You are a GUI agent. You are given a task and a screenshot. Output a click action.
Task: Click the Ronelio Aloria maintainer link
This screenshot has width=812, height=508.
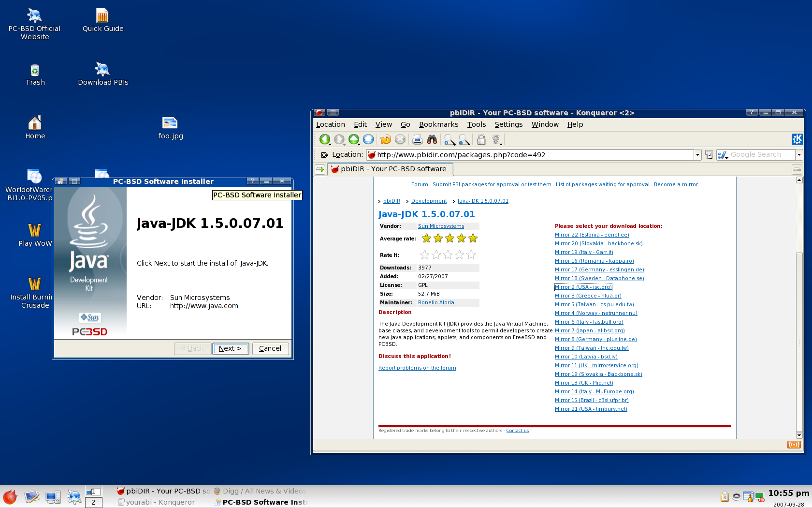436,302
